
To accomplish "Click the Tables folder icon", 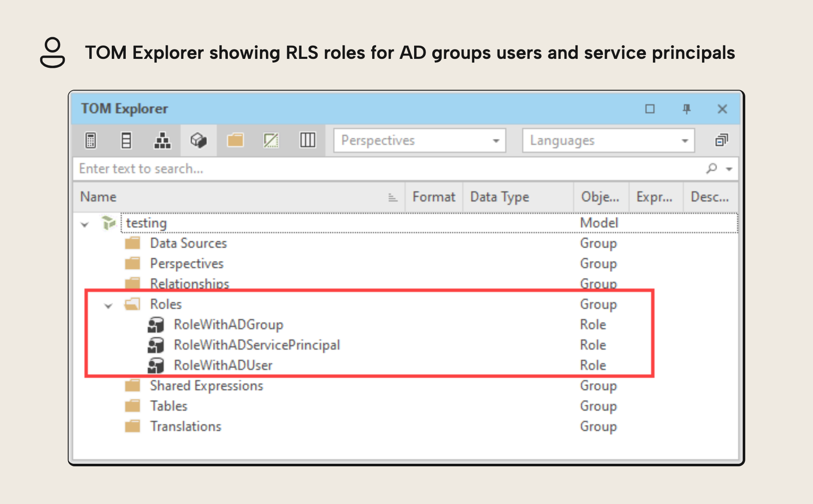I will (133, 406).
